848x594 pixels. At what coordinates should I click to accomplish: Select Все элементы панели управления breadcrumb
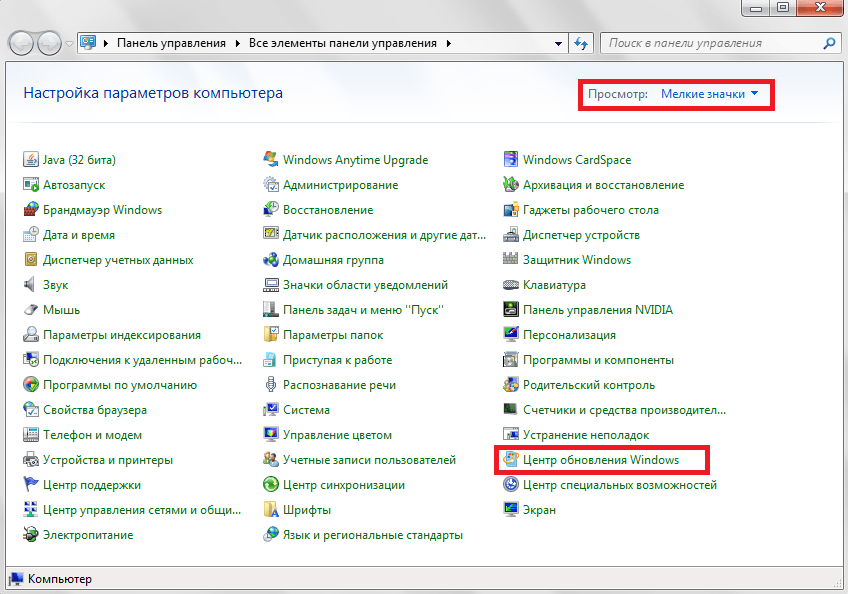tap(344, 44)
